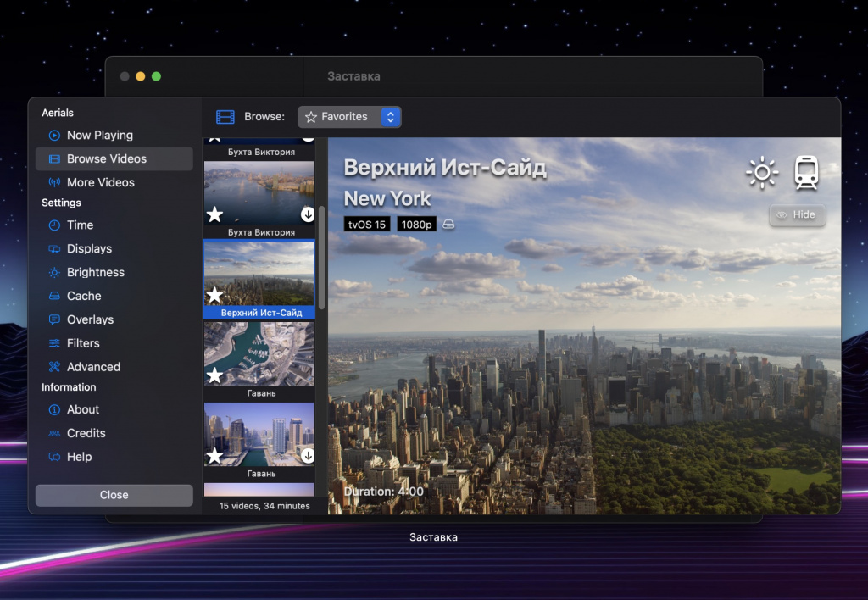This screenshot has width=868, height=600.
Task: Open Cache settings
Action: click(x=114, y=296)
